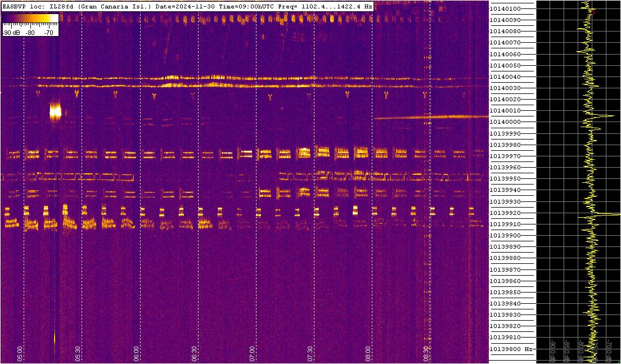Image resolution: width=621 pixels, height=364 pixels.
Task: Click the 07:00 time marker label
Action: tap(252, 354)
